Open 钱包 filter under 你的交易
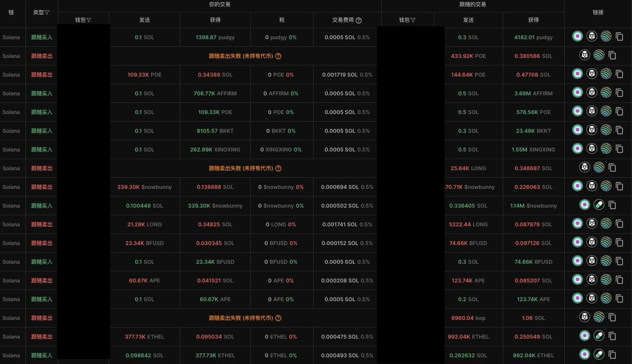 point(89,20)
